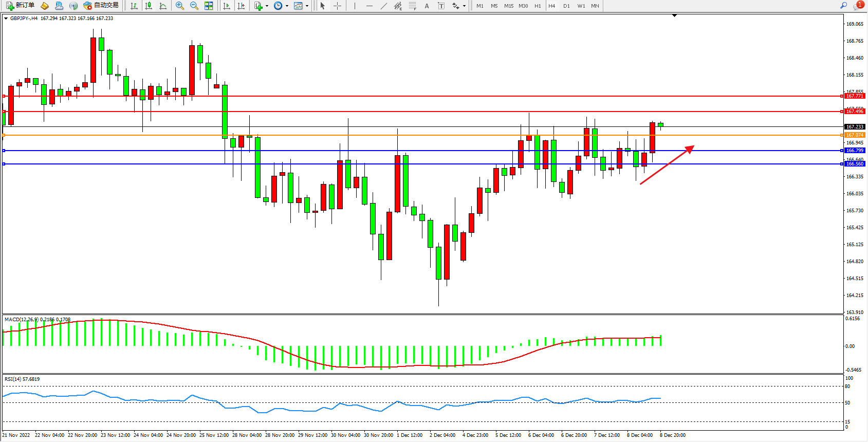Open the periodicity clock dropdown

[x=287, y=6]
